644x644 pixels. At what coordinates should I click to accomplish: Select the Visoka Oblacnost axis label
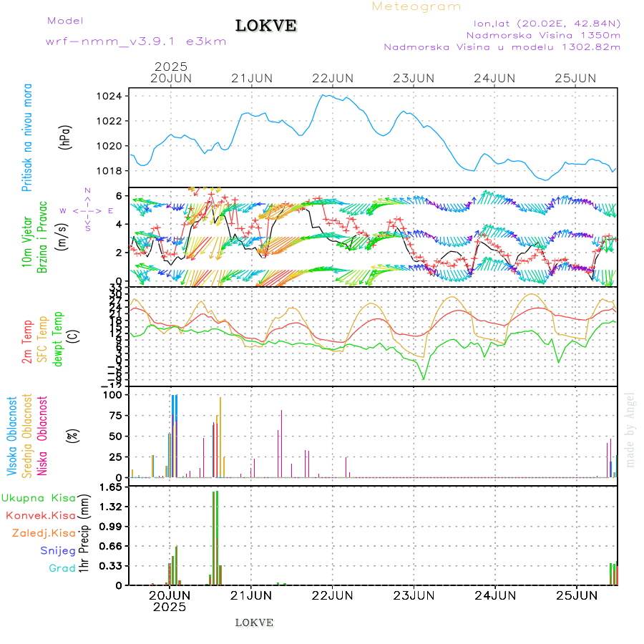click(x=12, y=435)
